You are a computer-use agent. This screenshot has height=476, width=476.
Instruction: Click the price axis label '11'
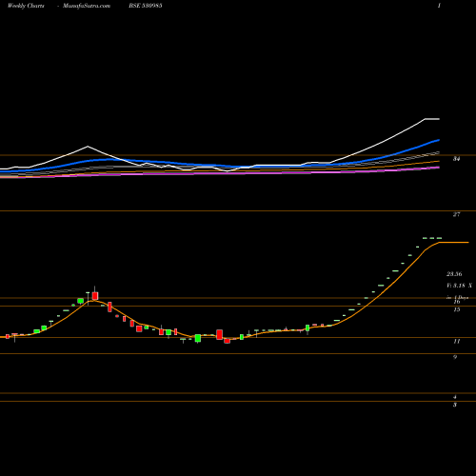pos(456,342)
